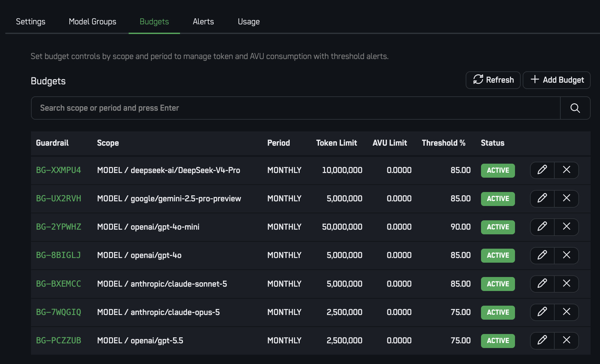Image resolution: width=600 pixels, height=364 pixels.
Task: Click scope 'MODEL / deepseek-ai/DeepSeek-V4-Pro'
Action: point(169,170)
